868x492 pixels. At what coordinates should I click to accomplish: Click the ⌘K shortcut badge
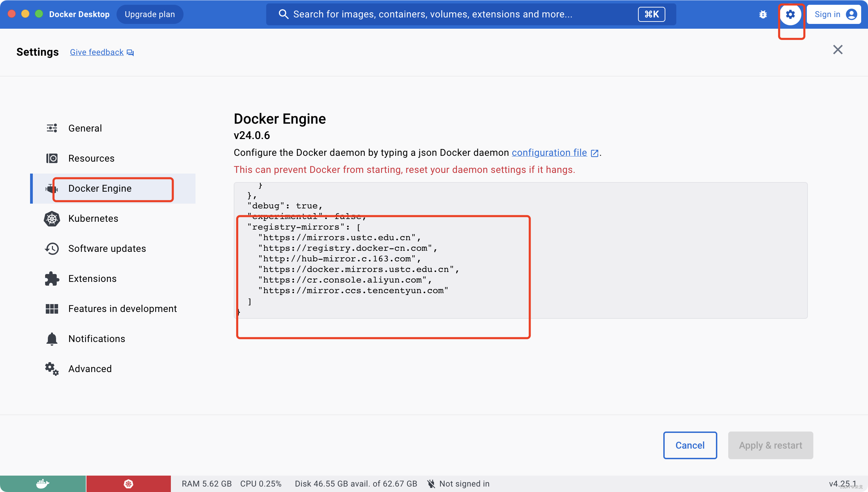pos(651,14)
